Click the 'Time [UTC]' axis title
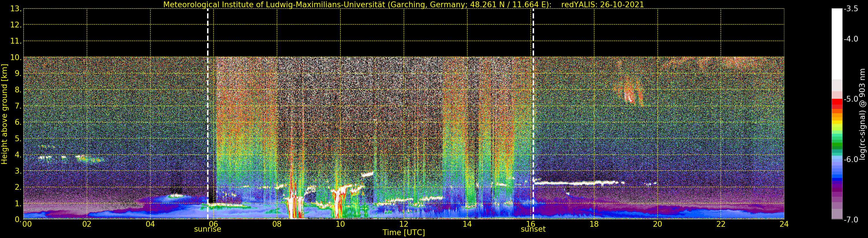The height and width of the screenshot is (238, 868). [404, 233]
